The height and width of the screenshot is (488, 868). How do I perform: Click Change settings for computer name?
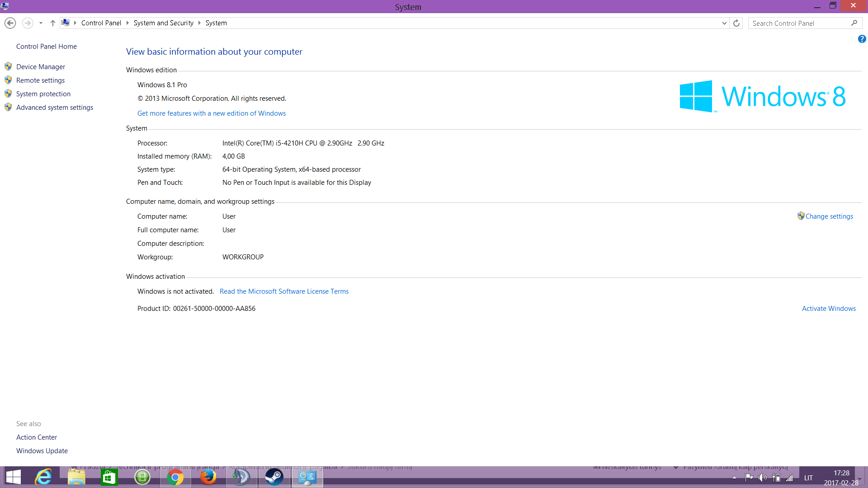tap(829, 216)
